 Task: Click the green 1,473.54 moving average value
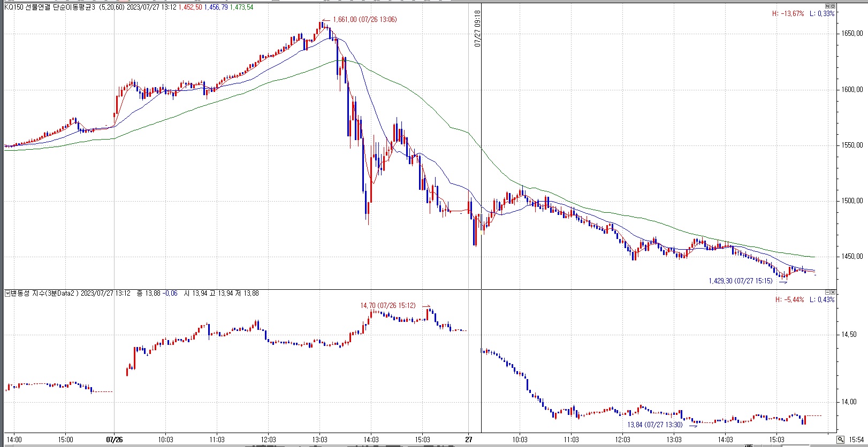coord(241,7)
